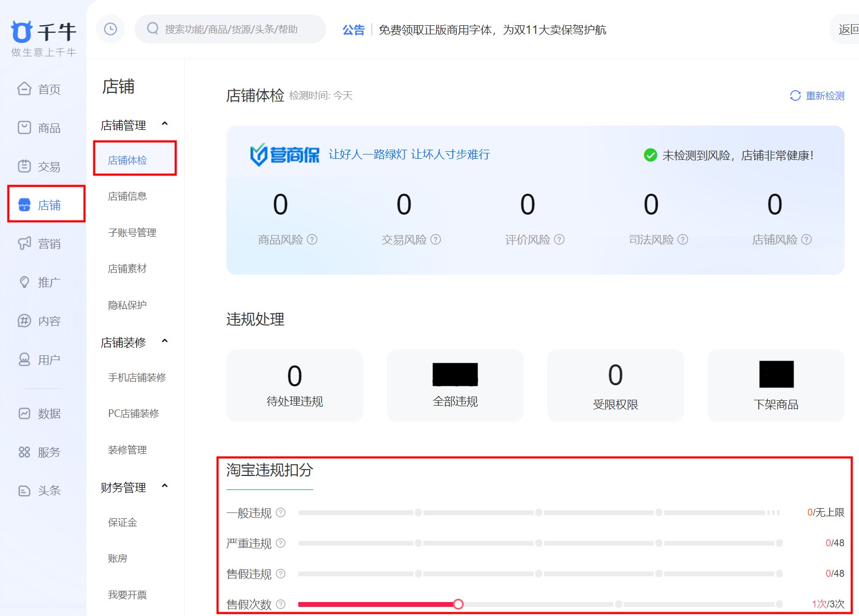Screen dimensions: 859x616
Task: Select 店铺信息 in the store menu
Action: (x=127, y=196)
